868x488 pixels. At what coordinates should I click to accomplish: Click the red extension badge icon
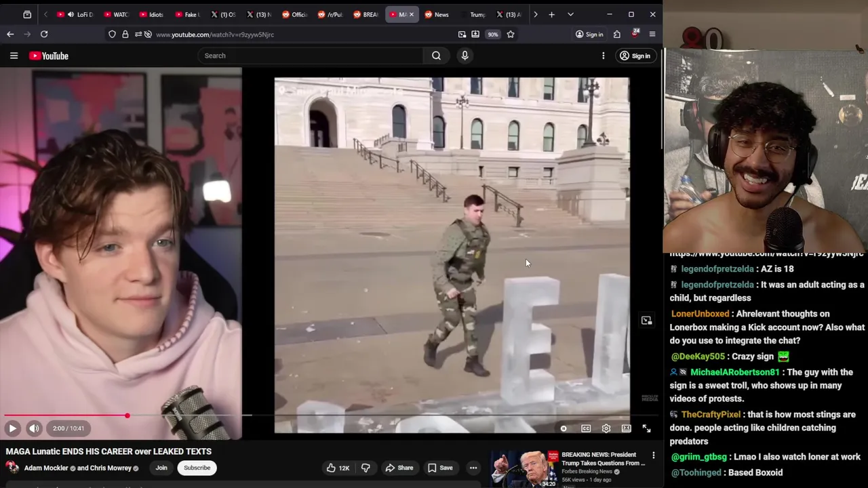coord(635,34)
